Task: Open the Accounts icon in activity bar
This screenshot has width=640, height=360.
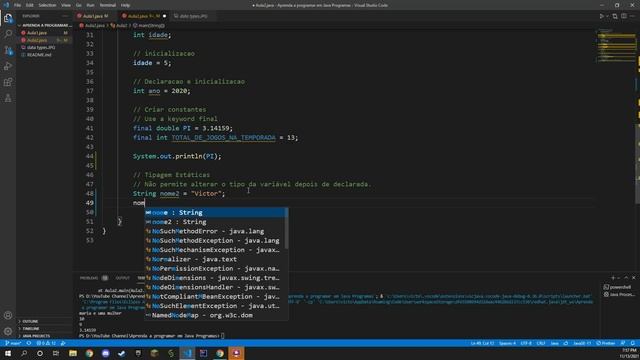Action: 8,315
